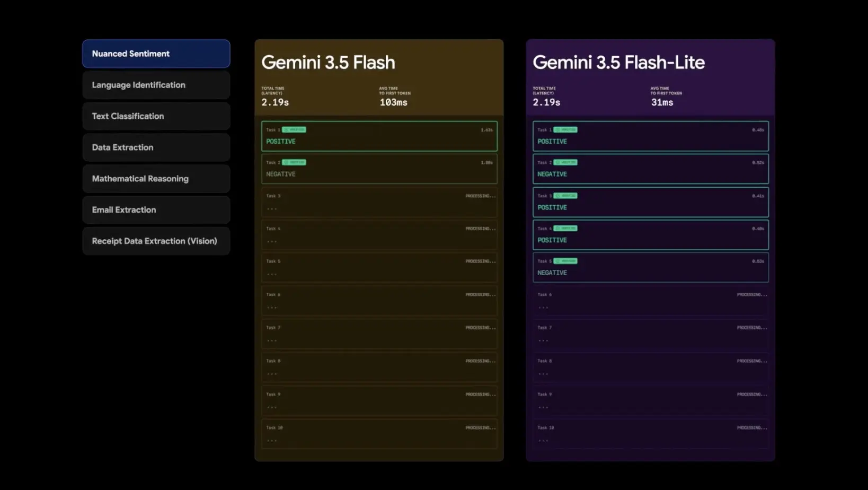Switch to Language Identification benchmark

[156, 85]
